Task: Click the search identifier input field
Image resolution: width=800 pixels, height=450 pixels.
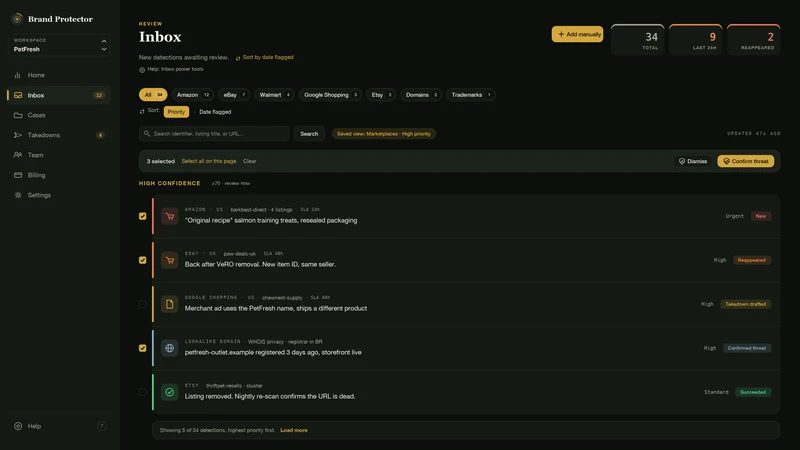Action: click(214, 134)
